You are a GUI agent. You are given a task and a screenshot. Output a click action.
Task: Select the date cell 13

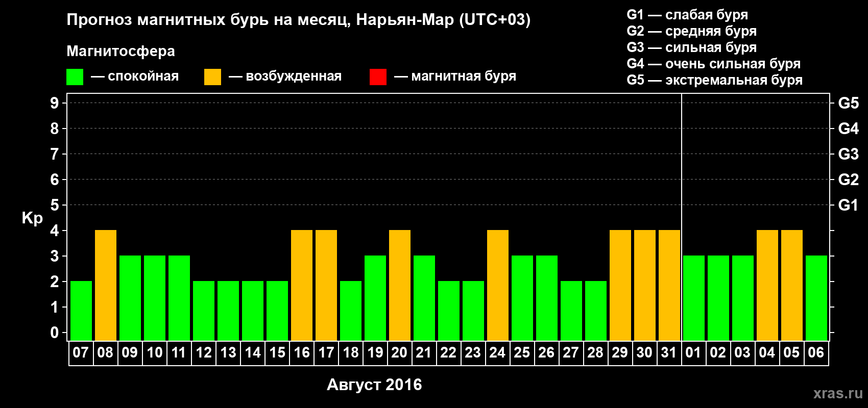coord(228,353)
